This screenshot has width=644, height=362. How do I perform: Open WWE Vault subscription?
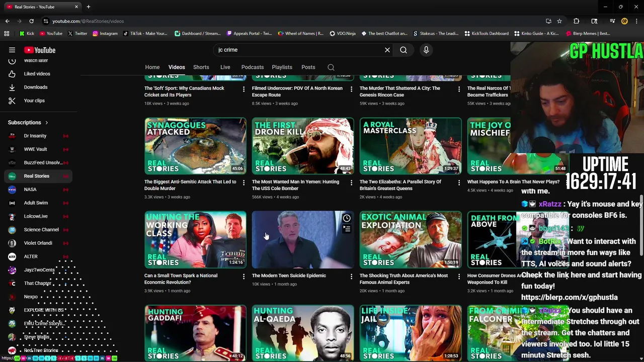(38, 149)
